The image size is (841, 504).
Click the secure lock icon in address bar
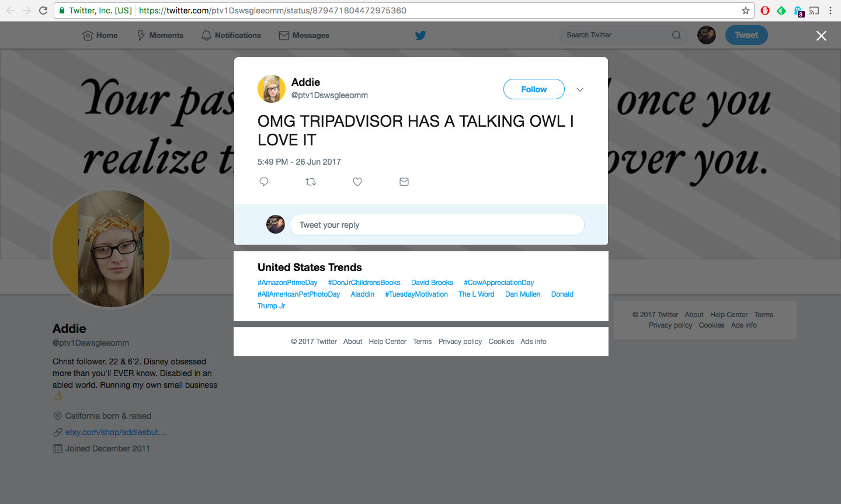pyautogui.click(x=61, y=11)
